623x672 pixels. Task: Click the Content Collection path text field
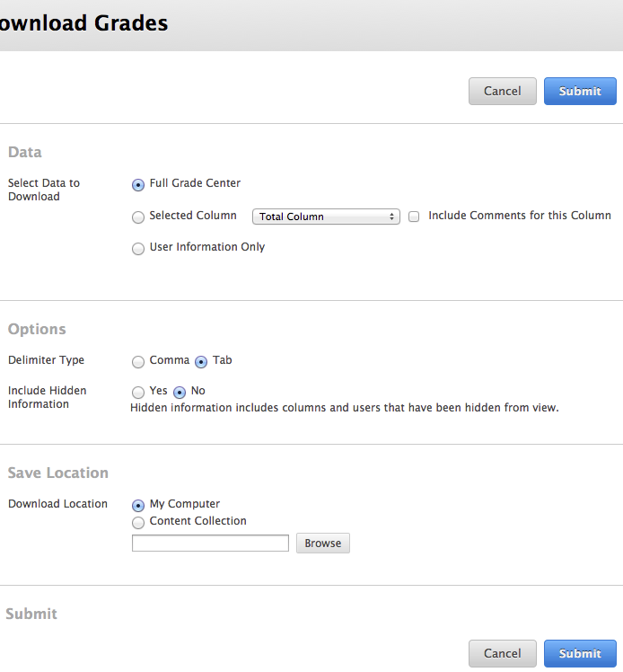click(210, 543)
